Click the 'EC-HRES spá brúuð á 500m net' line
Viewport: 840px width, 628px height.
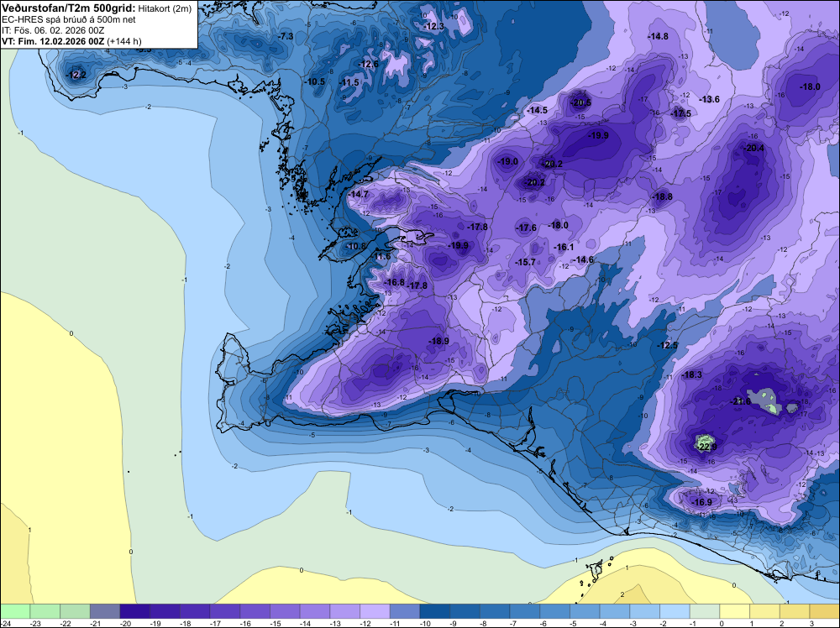69,19
